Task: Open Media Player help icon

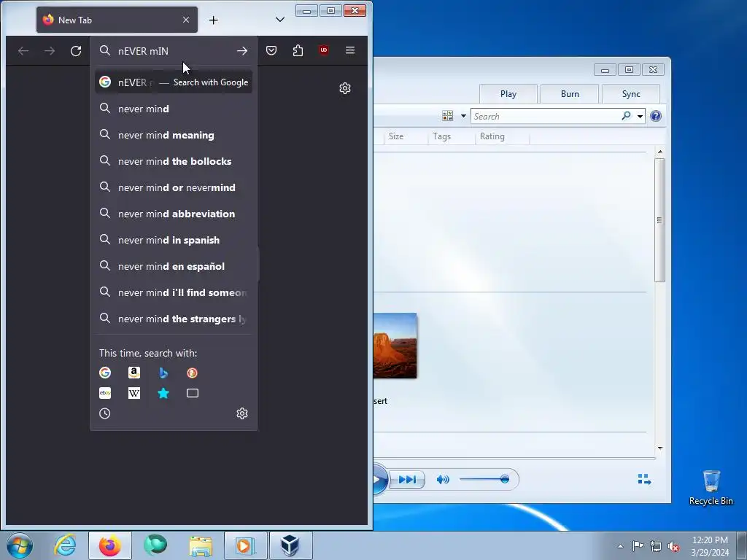Action: (x=656, y=116)
